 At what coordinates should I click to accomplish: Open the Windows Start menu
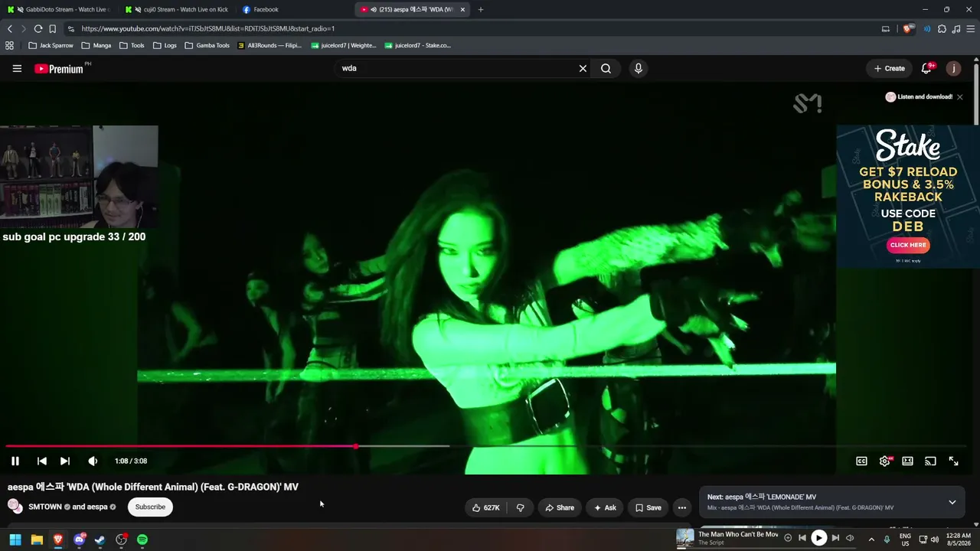click(x=15, y=540)
